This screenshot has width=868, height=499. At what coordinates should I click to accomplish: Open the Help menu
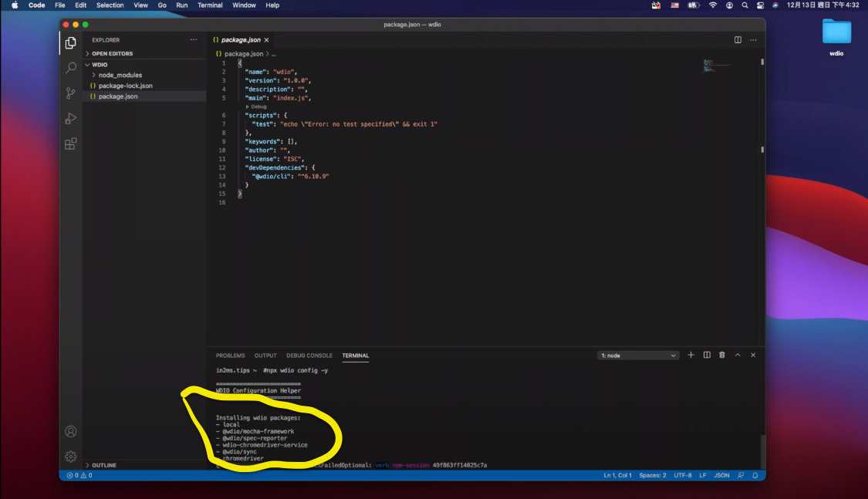(272, 5)
